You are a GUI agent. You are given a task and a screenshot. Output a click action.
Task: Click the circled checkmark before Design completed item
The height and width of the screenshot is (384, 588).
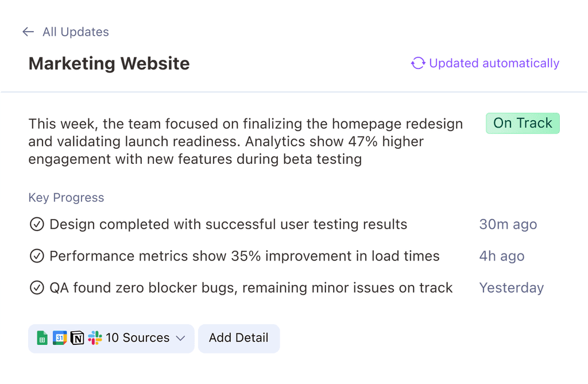coord(36,224)
